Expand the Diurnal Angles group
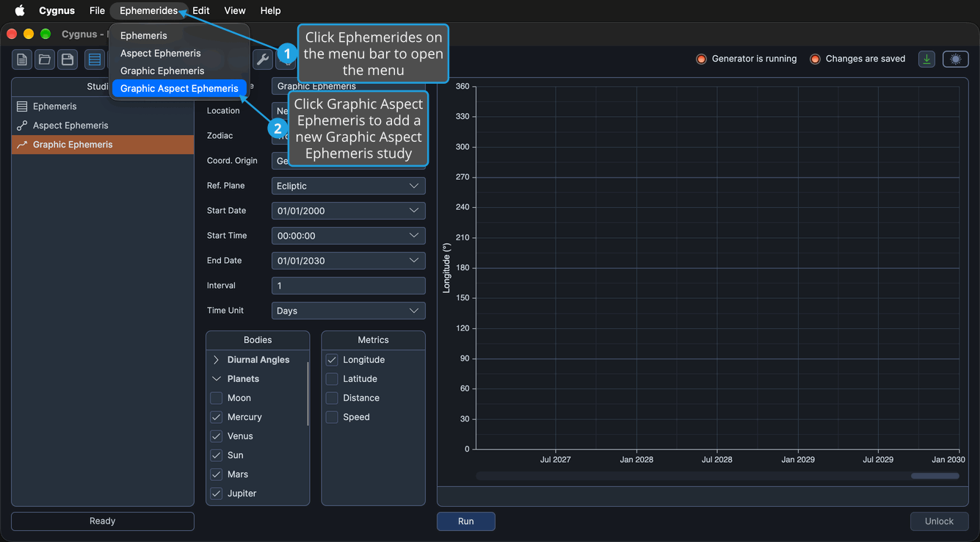Viewport: 980px width, 542px height. [x=217, y=360]
